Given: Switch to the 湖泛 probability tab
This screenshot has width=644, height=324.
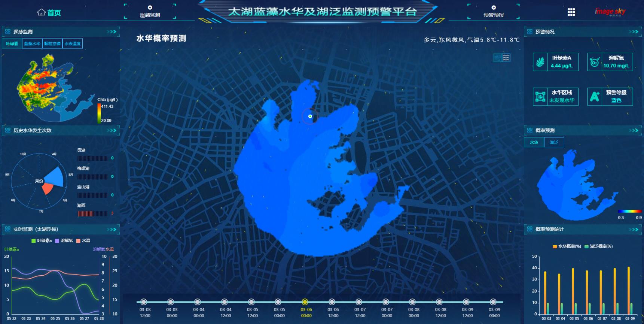Looking at the screenshot, I should [x=554, y=142].
